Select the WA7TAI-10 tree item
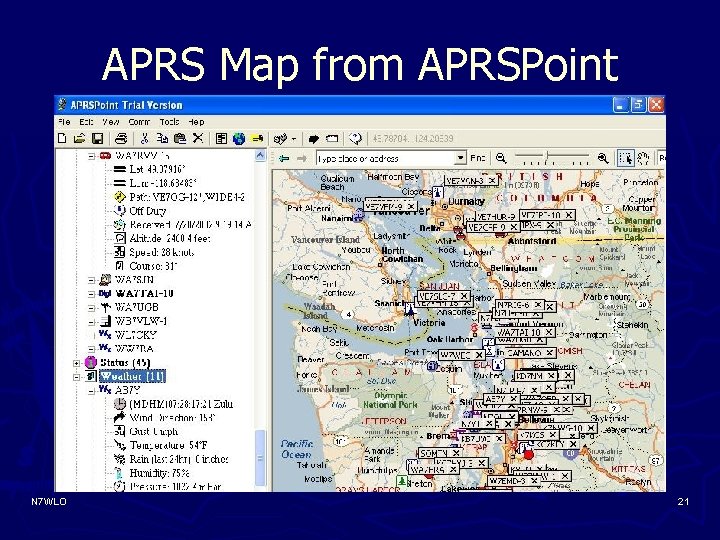This screenshot has width=720, height=540. 144,293
